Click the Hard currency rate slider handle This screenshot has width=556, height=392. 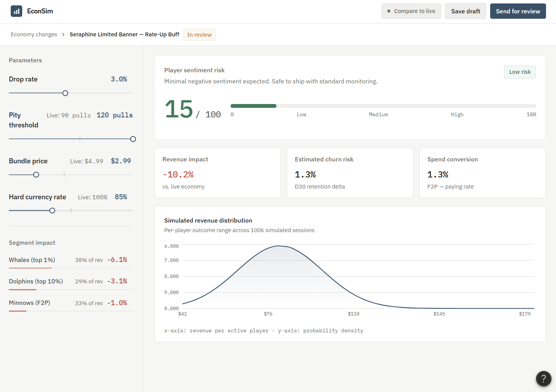(52, 210)
